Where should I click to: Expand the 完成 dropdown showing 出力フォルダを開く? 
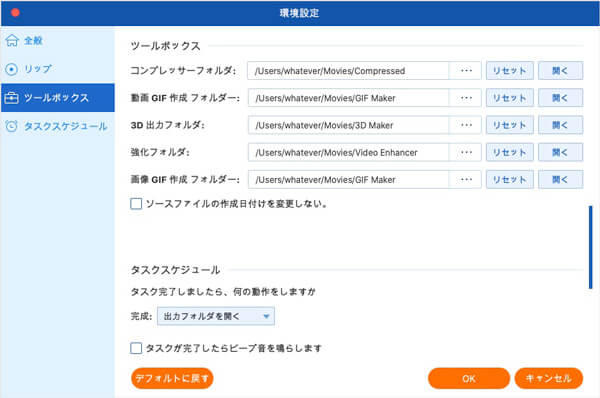216,316
